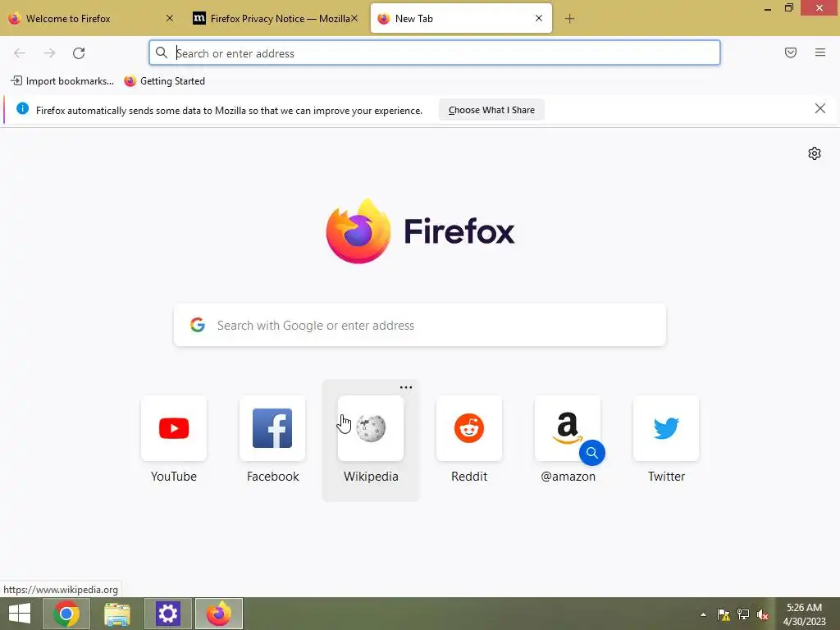Open Action Center flag tray icon

(x=724, y=614)
